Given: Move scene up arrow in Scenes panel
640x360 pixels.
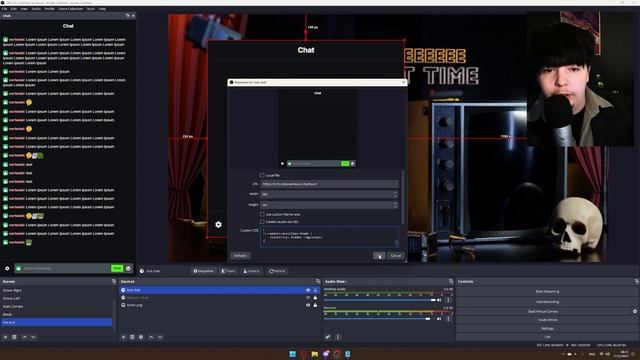Looking at the screenshot, I should pyautogui.click(x=24, y=337).
